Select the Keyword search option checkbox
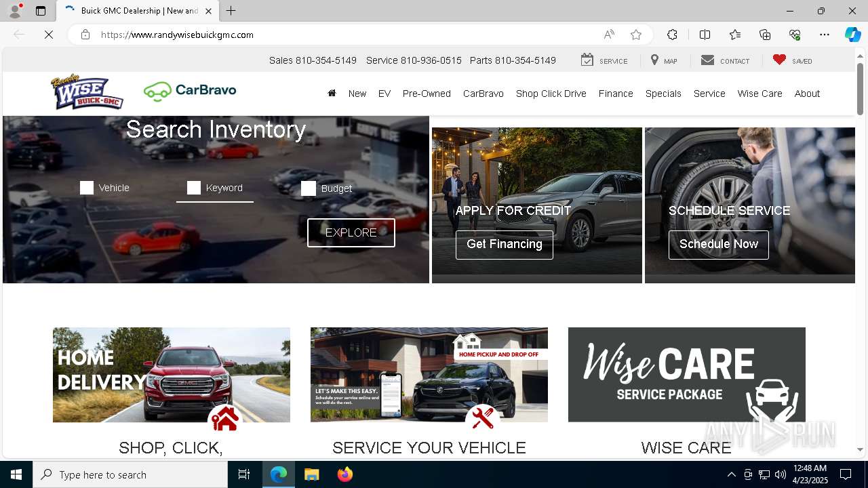868x488 pixels. tap(194, 188)
